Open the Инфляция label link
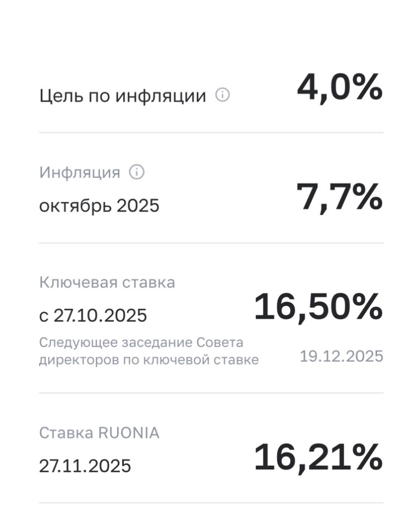Viewport: 420px width, 517px height. (x=79, y=173)
